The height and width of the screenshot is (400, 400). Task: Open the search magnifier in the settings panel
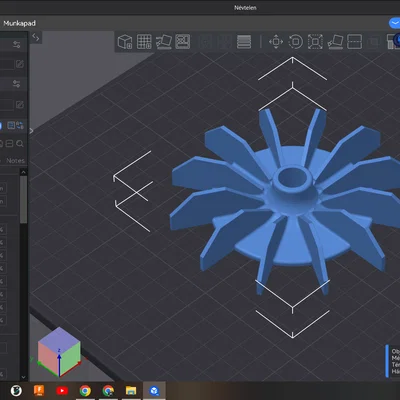(x=20, y=144)
